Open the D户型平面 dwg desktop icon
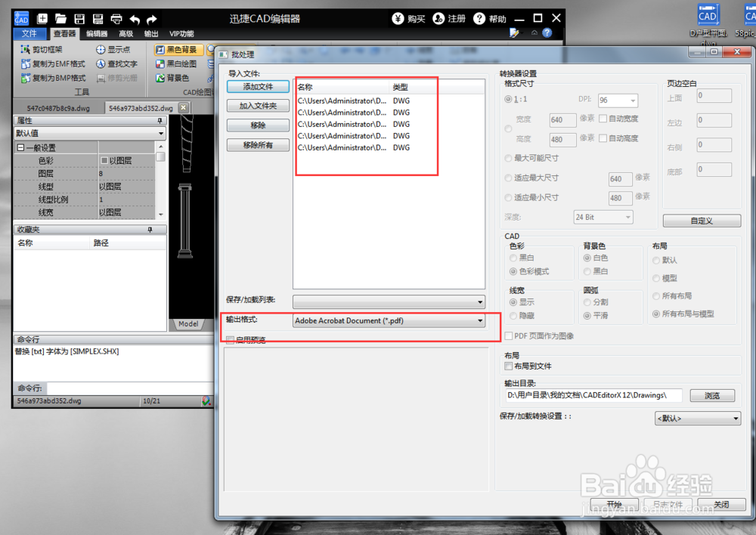The width and height of the screenshot is (756, 535). pos(708,23)
